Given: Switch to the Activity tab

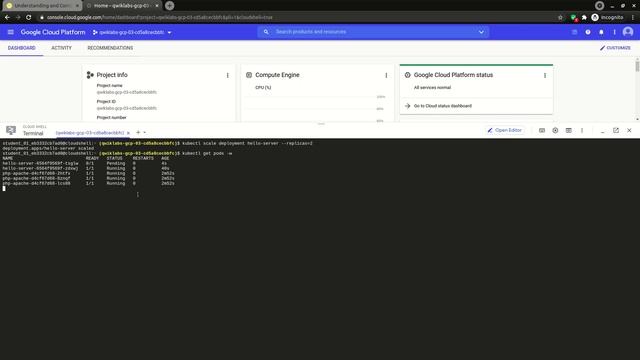Looking at the screenshot, I should coord(61,48).
